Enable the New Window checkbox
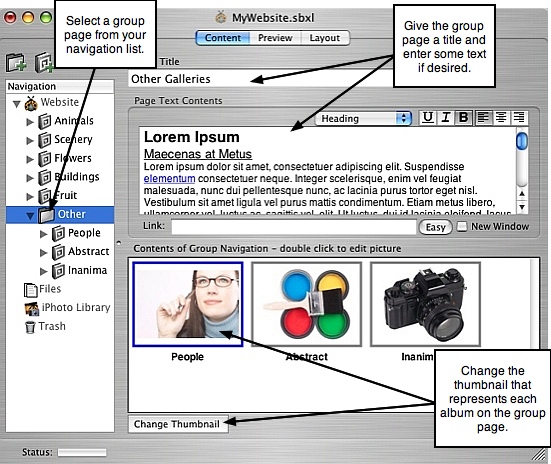Screen dimensions: 551x464 click(462, 226)
